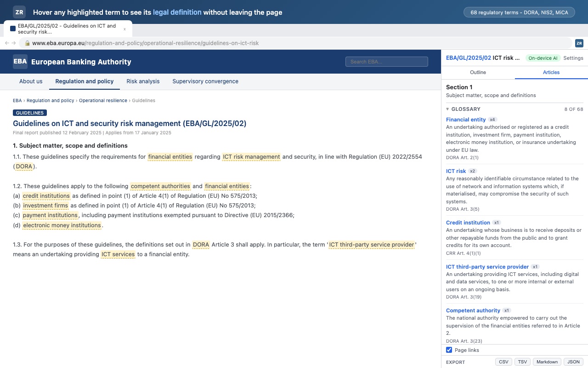Open Settings in the side panel
This screenshot has width=588, height=368.
(x=573, y=58)
